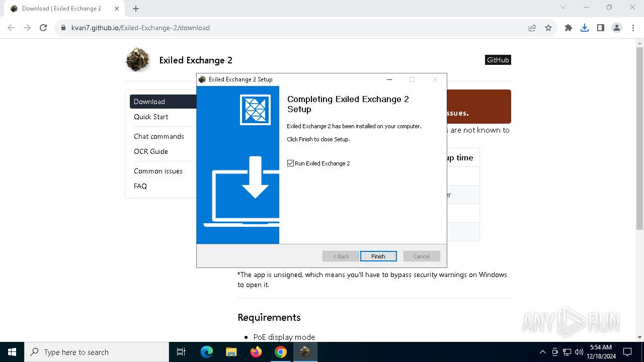Reload the Chrome page
644x362 pixels.
click(43, 28)
